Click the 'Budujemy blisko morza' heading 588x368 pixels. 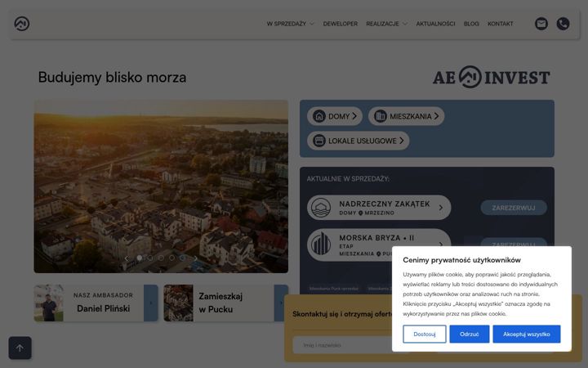[112, 78]
